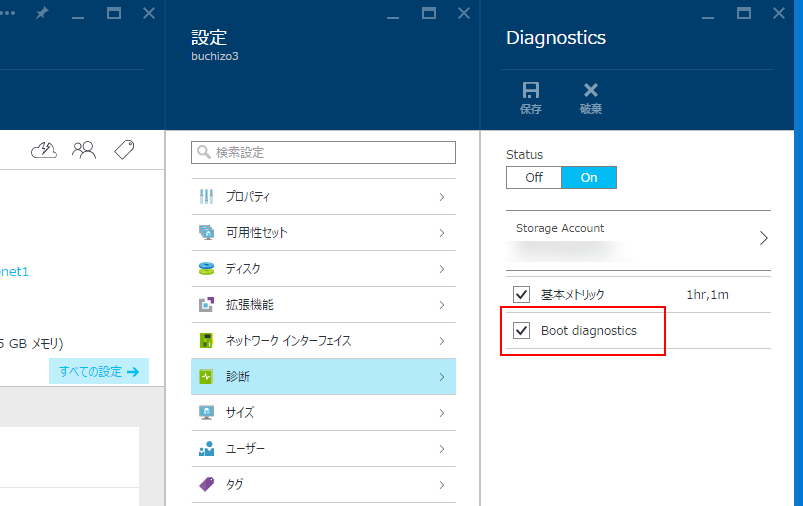Click the すべての設定 link button
Screen dimensions: 803x506
[x=98, y=371]
